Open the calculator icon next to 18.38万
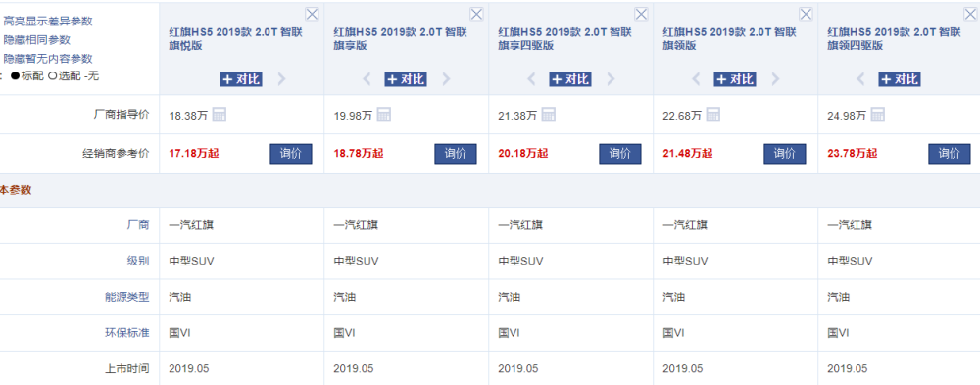The height and width of the screenshot is (385, 980). click(x=219, y=115)
